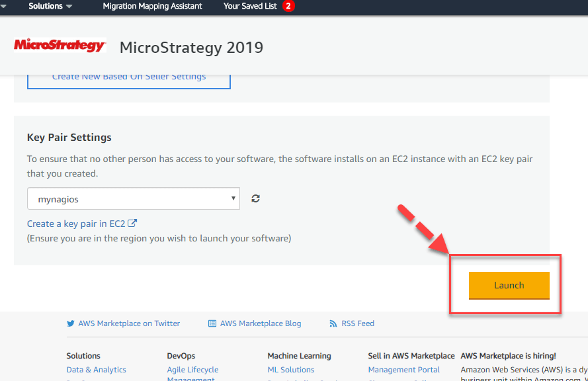Open ML Solutions footer link
The image size is (588, 381).
click(291, 370)
